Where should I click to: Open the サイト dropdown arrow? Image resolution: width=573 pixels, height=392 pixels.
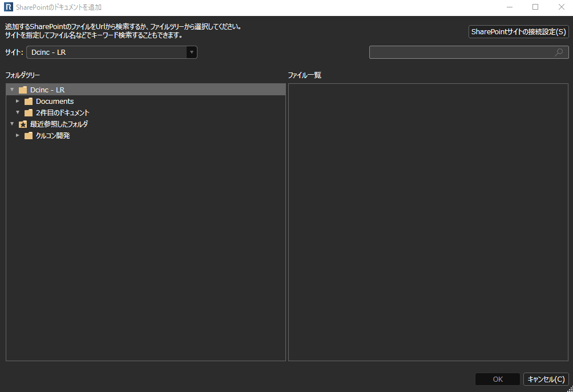click(x=192, y=52)
